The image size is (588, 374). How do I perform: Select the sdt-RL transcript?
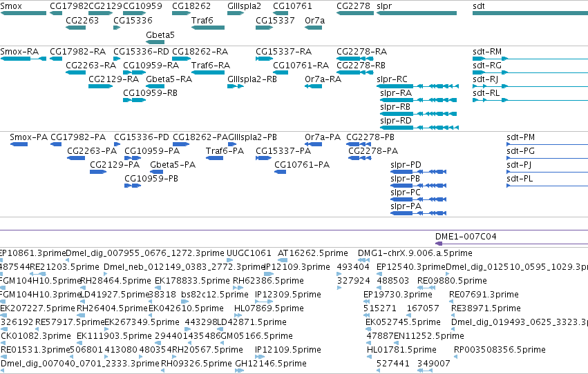click(x=530, y=100)
